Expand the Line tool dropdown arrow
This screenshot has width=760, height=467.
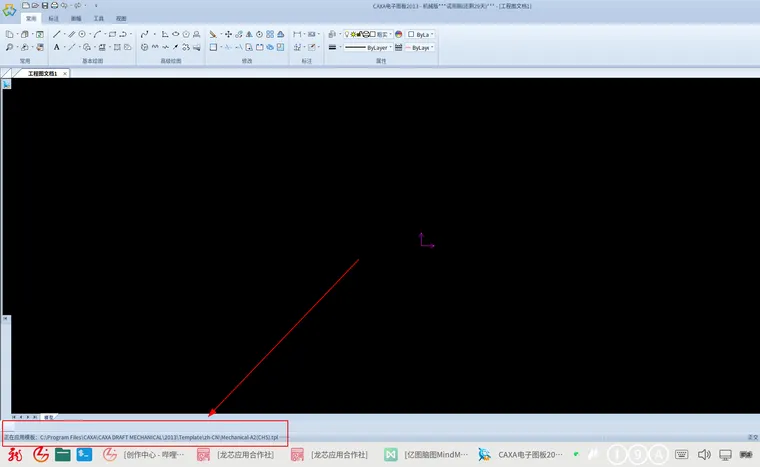pos(64,34)
